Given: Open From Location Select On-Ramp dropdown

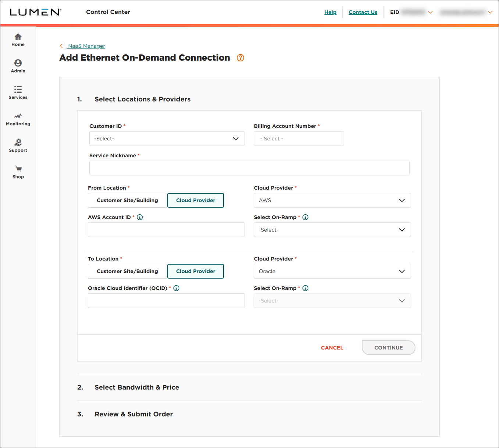Looking at the screenshot, I should pyautogui.click(x=332, y=230).
